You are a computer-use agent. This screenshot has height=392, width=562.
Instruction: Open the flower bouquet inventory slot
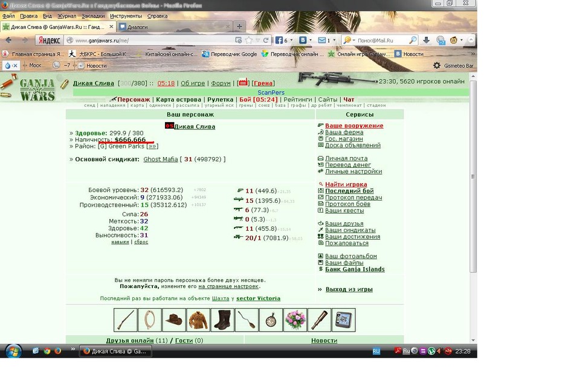point(296,320)
